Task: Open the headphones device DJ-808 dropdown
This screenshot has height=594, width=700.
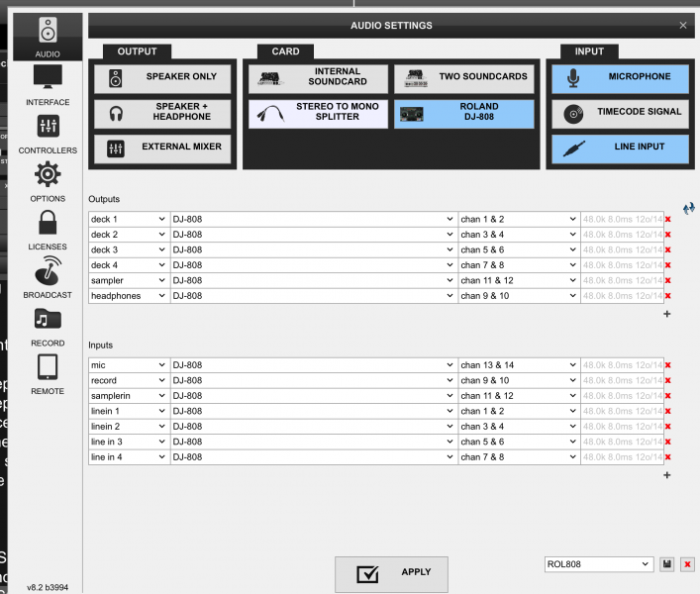Action: pyautogui.click(x=314, y=296)
